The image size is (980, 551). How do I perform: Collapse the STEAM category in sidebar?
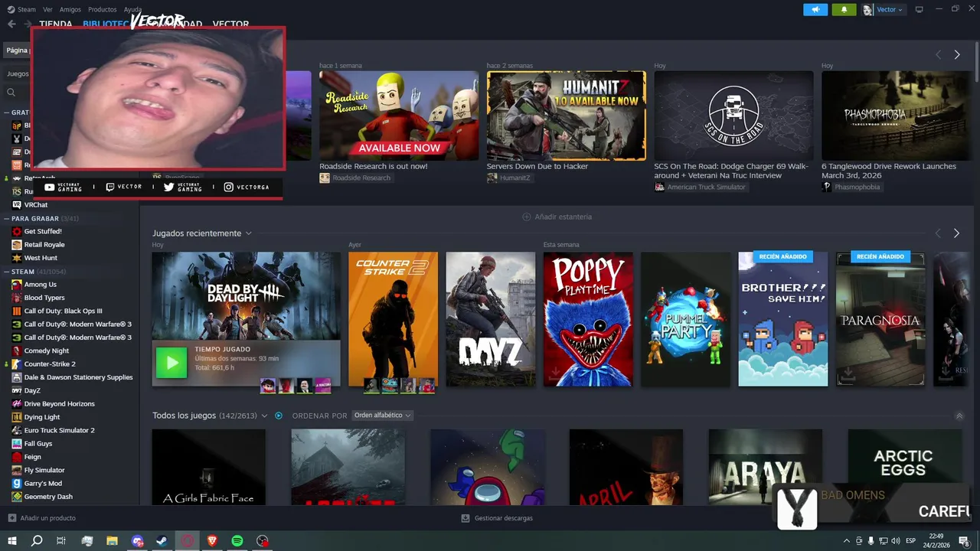click(7, 271)
